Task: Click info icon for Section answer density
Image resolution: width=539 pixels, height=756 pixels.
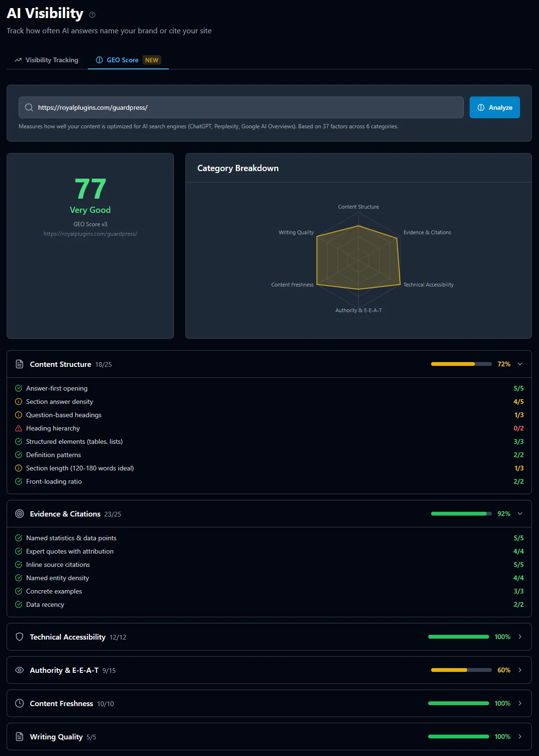Action: [x=19, y=402]
